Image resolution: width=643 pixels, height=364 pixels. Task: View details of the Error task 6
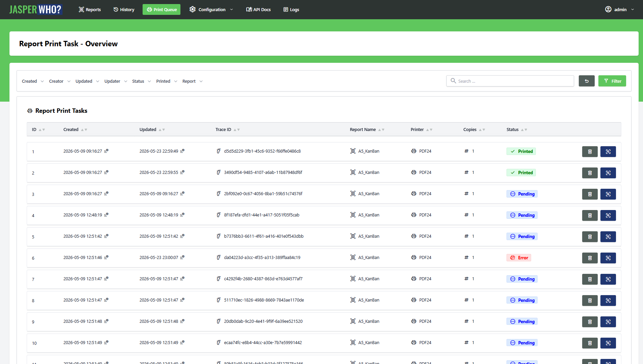click(x=608, y=258)
